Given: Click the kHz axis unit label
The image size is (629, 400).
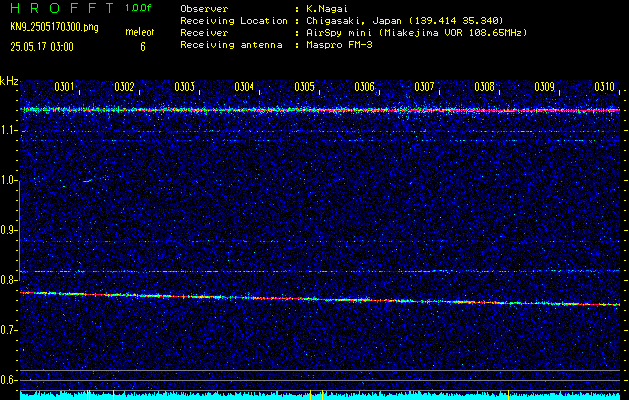Looking at the screenshot, I should pyautogui.click(x=9, y=81).
